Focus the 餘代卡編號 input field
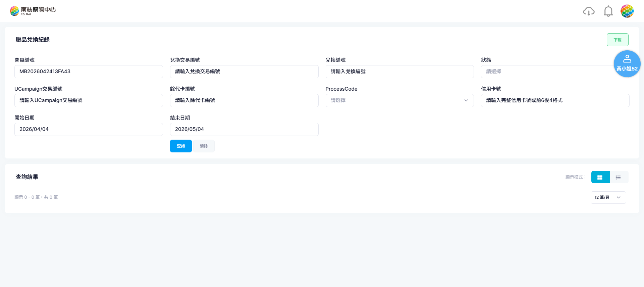 tap(244, 100)
